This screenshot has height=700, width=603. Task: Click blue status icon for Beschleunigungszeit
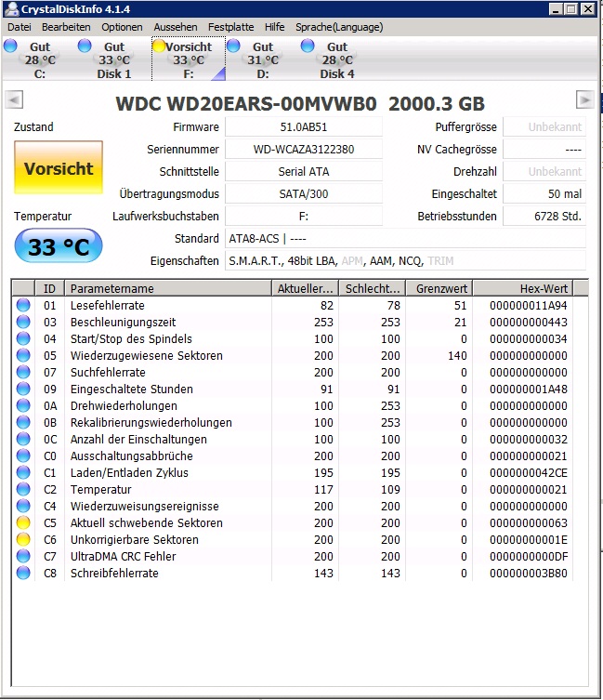click(23, 322)
